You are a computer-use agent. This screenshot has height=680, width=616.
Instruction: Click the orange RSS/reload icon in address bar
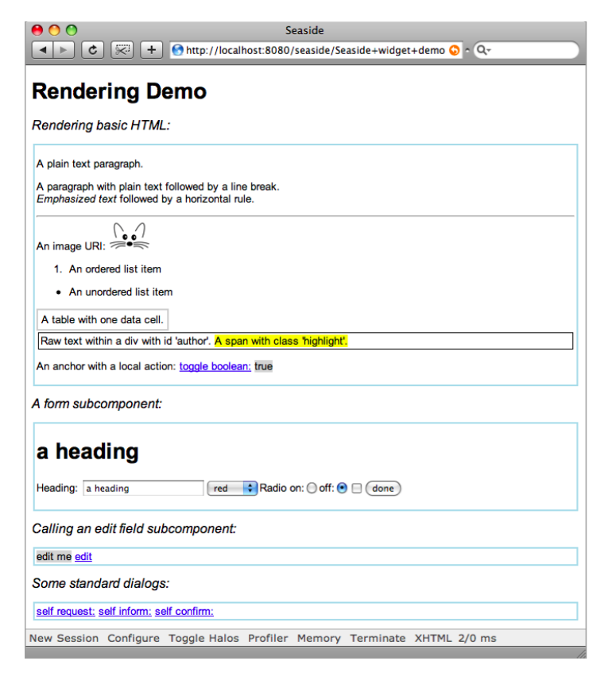(x=454, y=50)
